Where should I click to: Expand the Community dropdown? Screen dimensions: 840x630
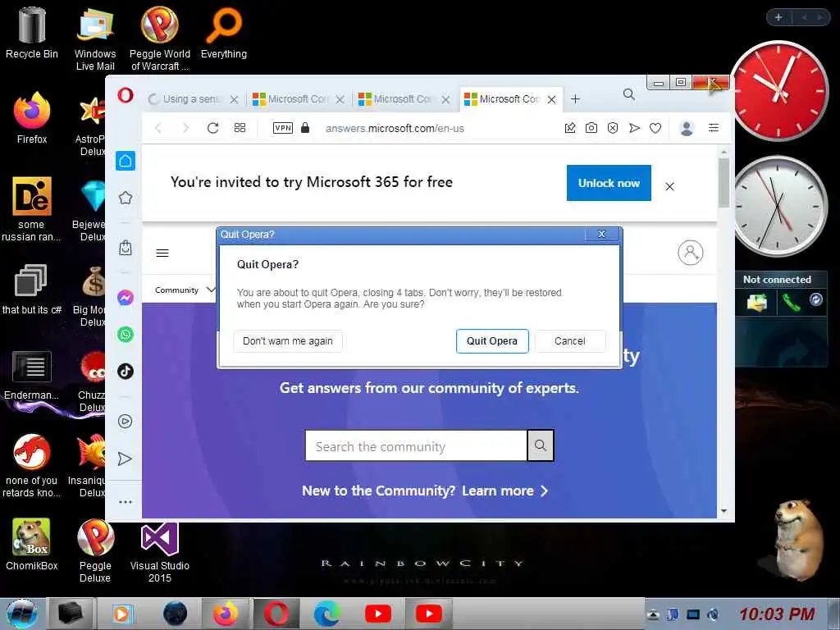(x=185, y=290)
